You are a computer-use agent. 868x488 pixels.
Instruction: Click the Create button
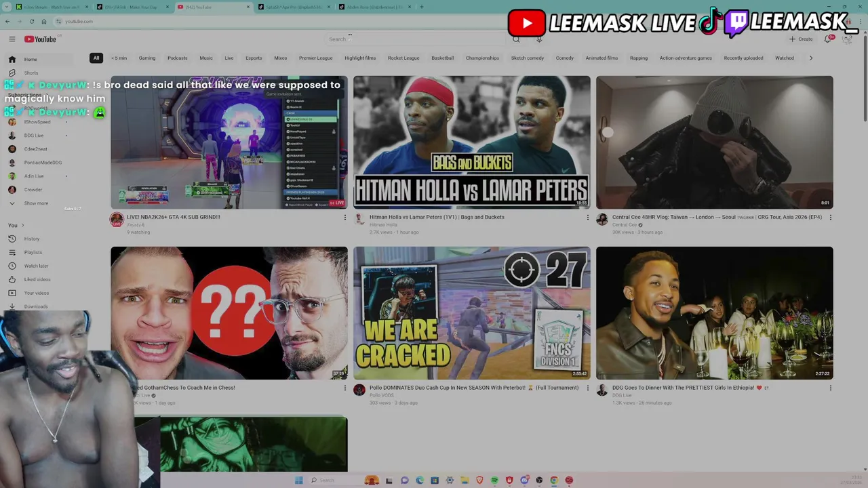tap(801, 39)
